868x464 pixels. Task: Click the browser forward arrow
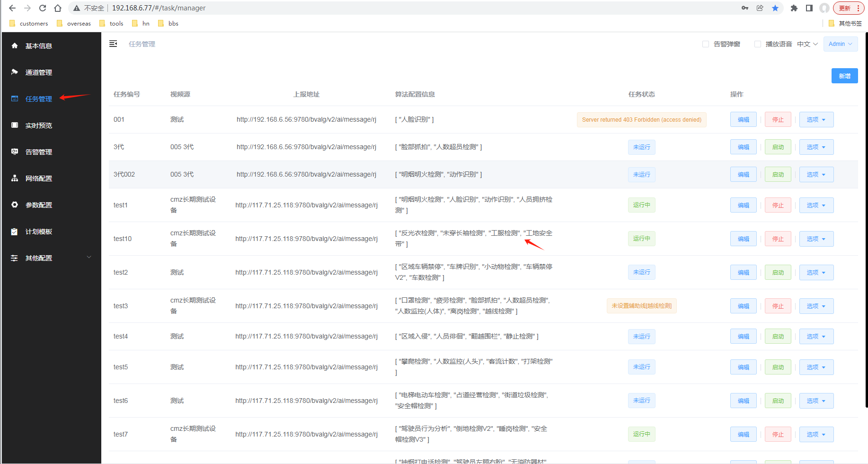pos(27,8)
